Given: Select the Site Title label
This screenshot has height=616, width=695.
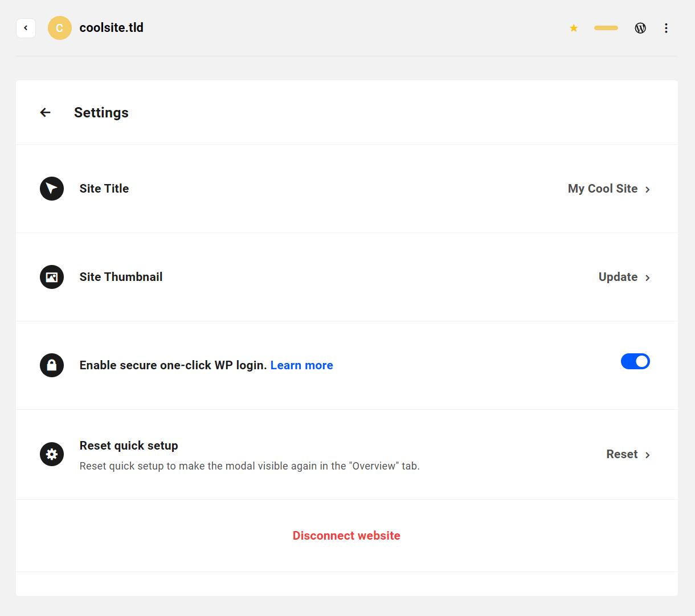Looking at the screenshot, I should 104,189.
